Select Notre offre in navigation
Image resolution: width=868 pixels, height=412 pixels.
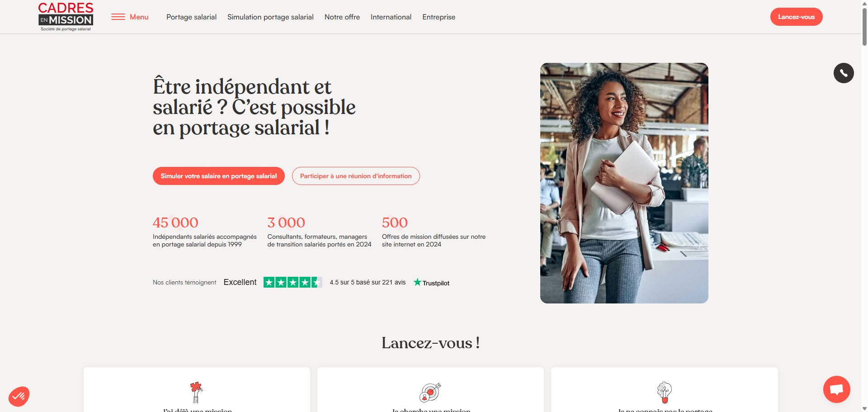click(342, 17)
